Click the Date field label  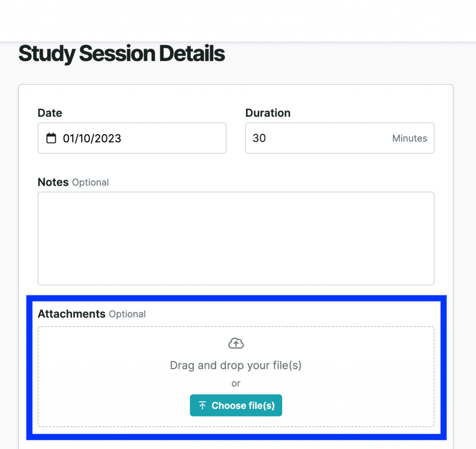click(x=50, y=113)
